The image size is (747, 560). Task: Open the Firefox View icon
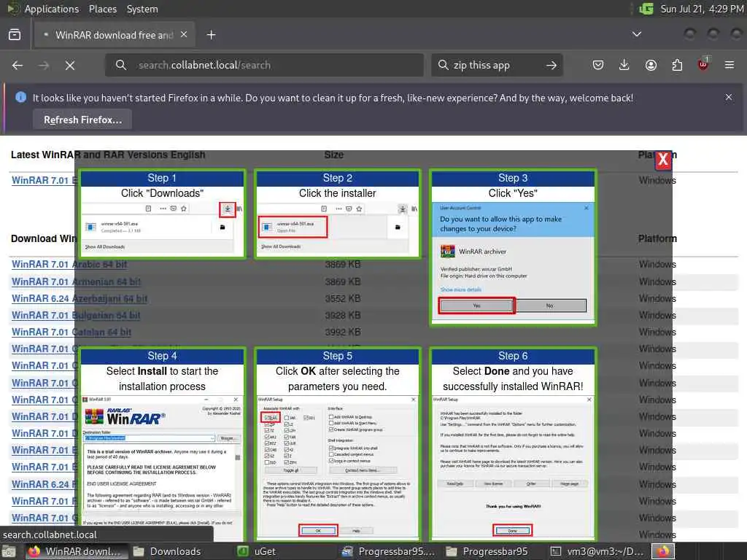pyautogui.click(x=15, y=35)
